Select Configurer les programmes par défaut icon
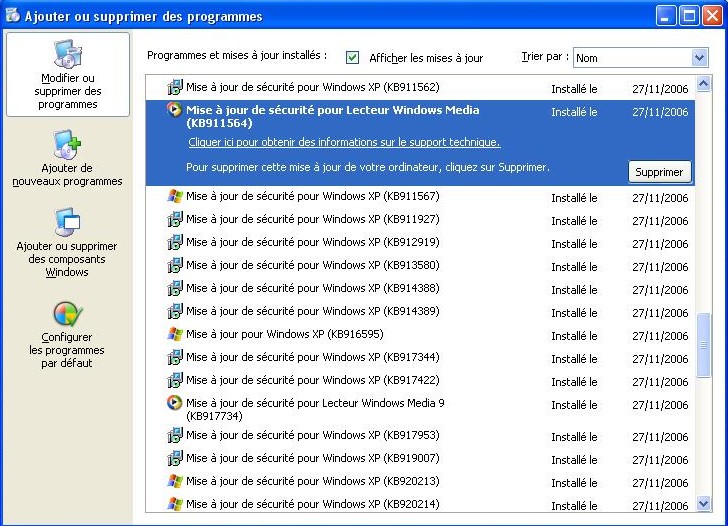This screenshot has width=728, height=526. tap(68, 314)
